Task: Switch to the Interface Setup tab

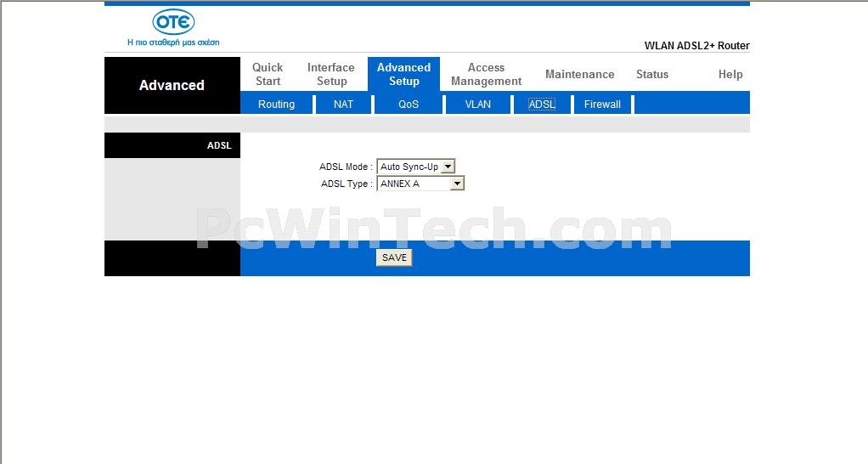Action: [331, 74]
